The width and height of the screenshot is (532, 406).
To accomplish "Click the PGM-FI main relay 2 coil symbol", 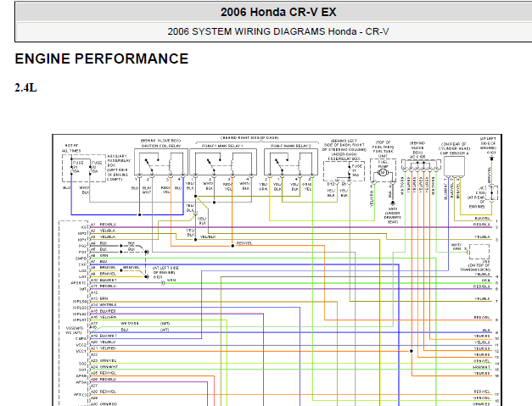I will [300, 167].
